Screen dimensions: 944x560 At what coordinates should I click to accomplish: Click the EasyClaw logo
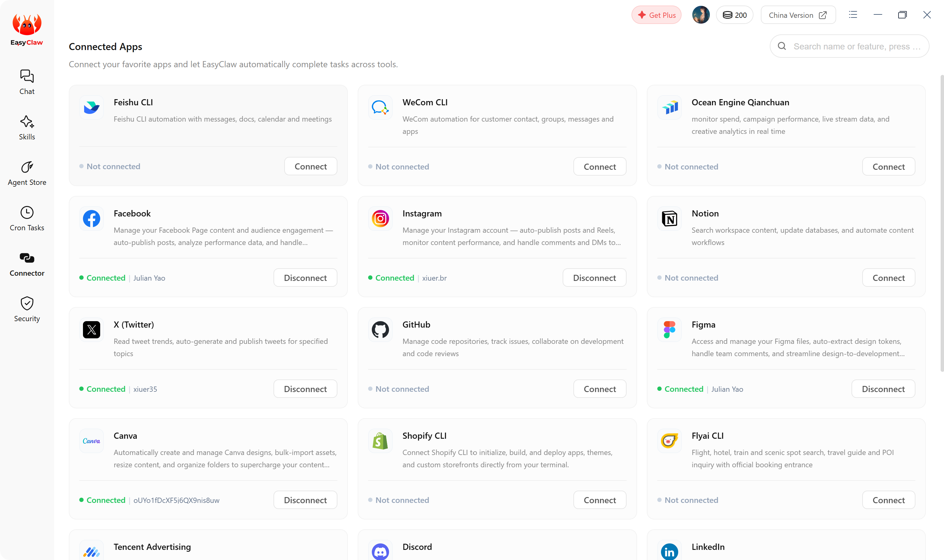(x=27, y=29)
